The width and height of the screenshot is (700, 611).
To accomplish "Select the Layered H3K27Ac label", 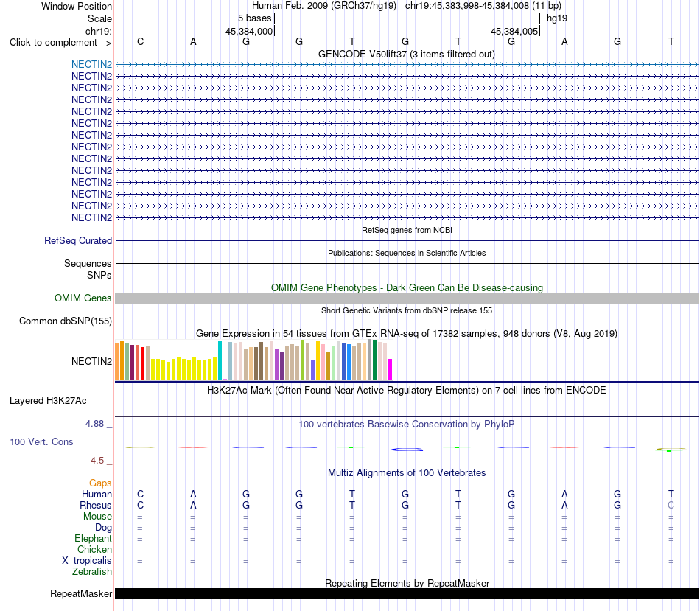I will (x=48, y=401).
